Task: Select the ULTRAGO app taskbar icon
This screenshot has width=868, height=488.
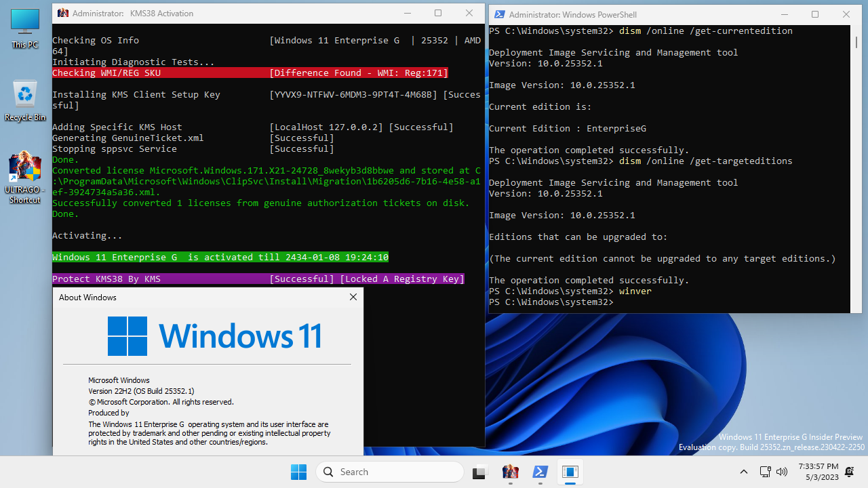Action: 510,472
